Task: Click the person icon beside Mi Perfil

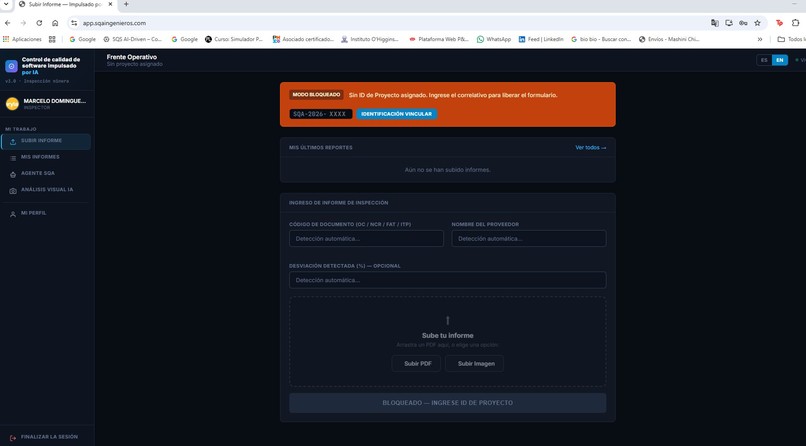Action: click(13, 214)
